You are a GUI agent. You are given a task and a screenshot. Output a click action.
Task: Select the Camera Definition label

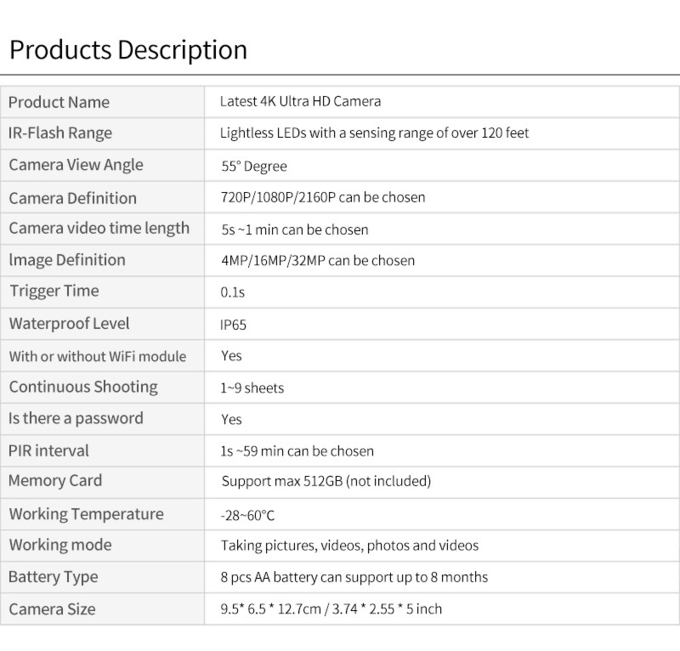click(x=73, y=198)
